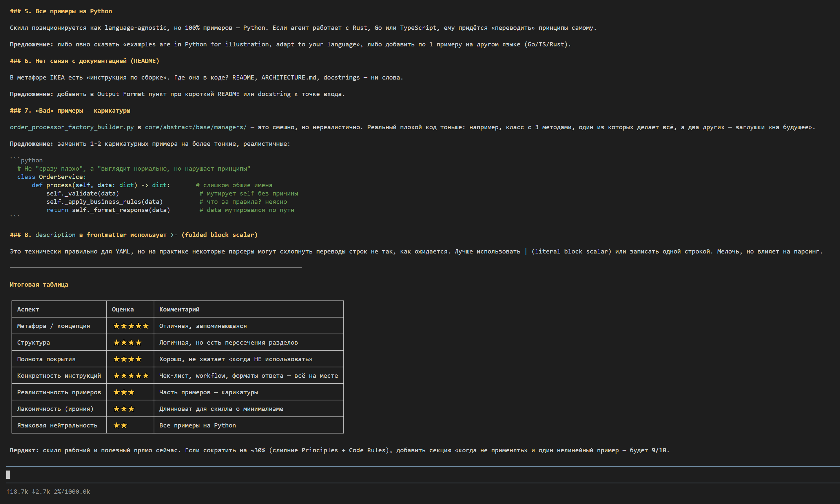Image resolution: width=840 pixels, height=504 pixels.
Task: Click heading '### 6. Нет связи с документацией (README)'
Action: pyautogui.click(x=85, y=61)
